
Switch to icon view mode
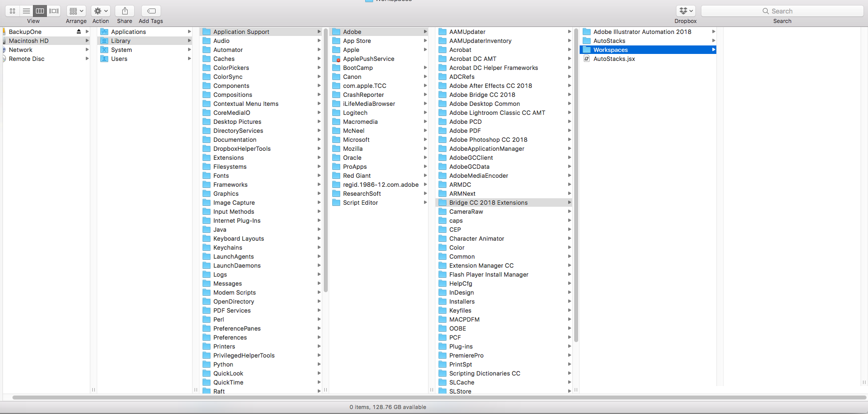12,11
